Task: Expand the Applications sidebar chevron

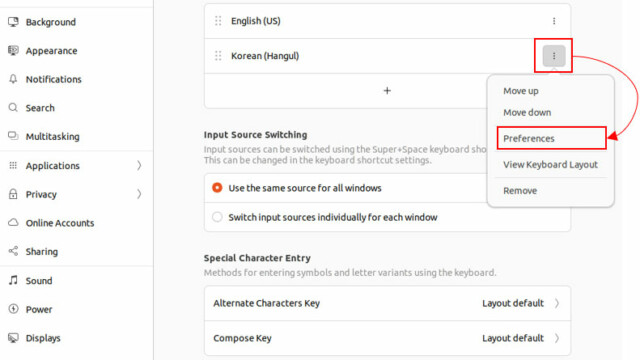Action: [x=139, y=165]
